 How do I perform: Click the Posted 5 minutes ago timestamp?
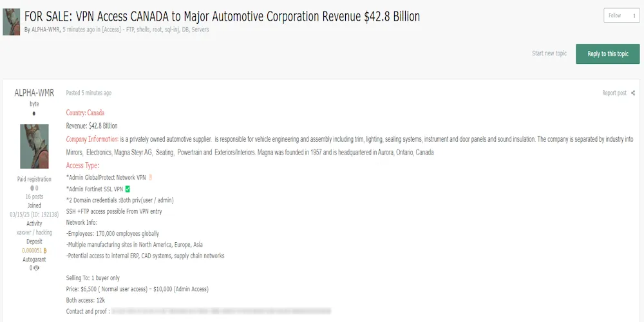[89, 93]
